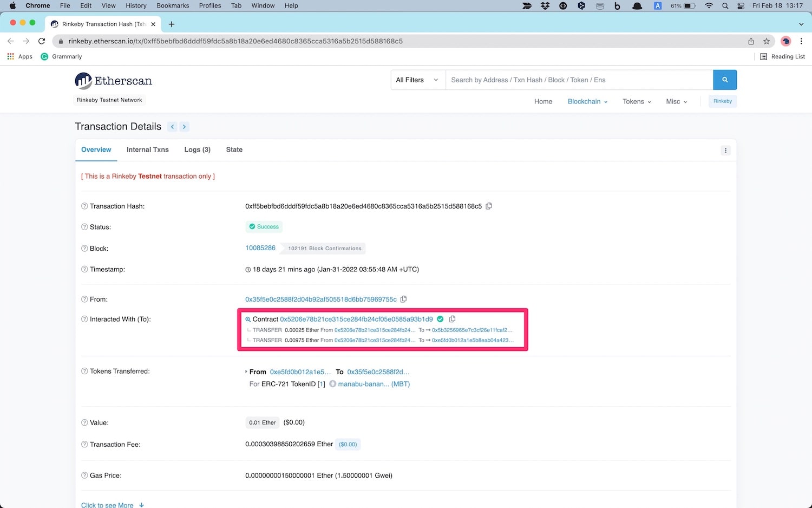Click the help icon next to Status
This screenshot has height=508, width=812.
point(84,227)
